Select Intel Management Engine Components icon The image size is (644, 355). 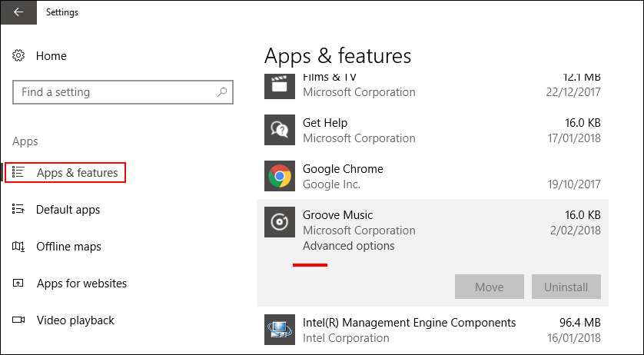[x=280, y=330]
